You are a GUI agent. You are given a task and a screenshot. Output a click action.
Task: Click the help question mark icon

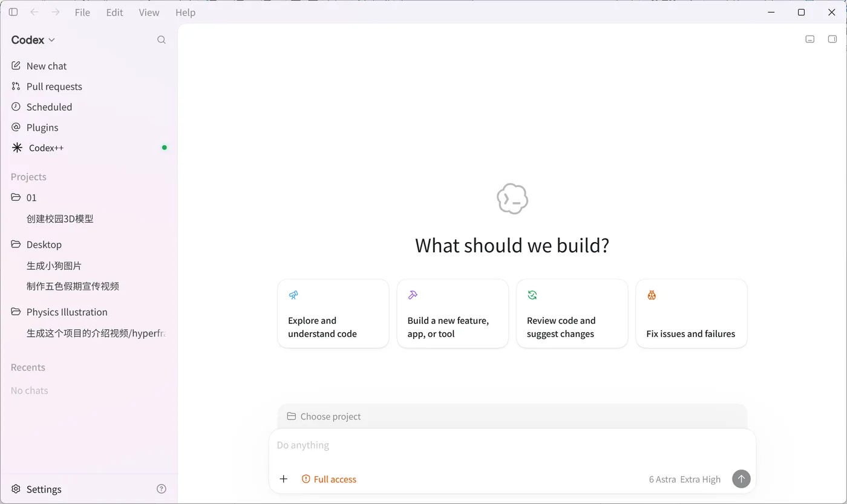162,489
